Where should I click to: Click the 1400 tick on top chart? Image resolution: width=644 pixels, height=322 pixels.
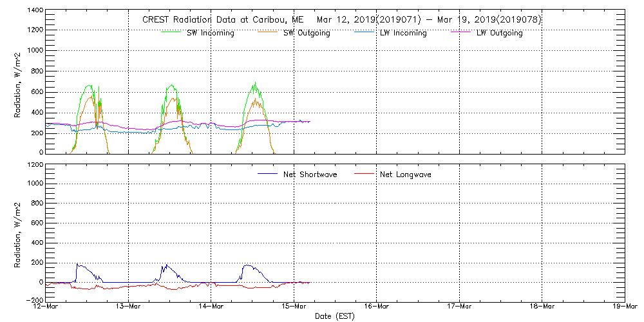click(x=34, y=11)
